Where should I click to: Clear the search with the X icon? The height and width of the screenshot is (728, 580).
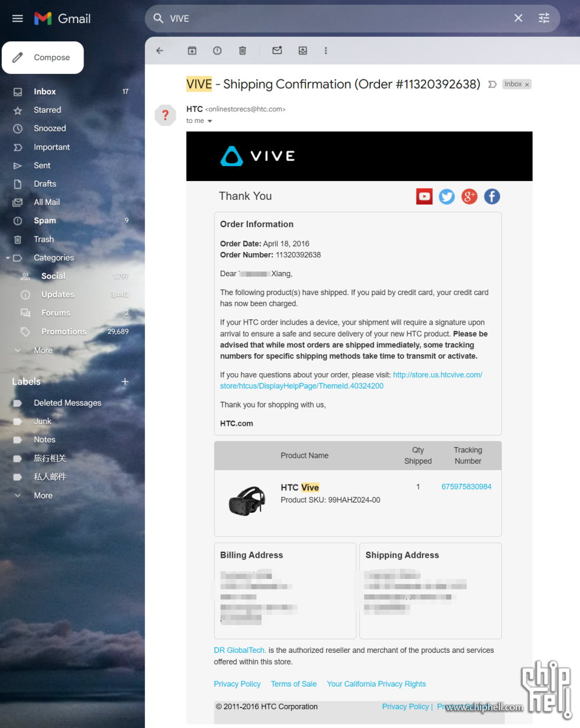pos(518,18)
